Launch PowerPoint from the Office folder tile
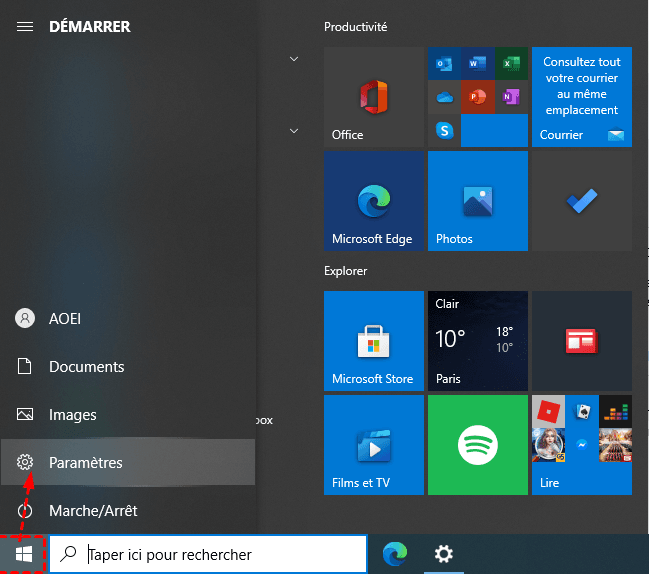649x574 pixels. tap(478, 97)
